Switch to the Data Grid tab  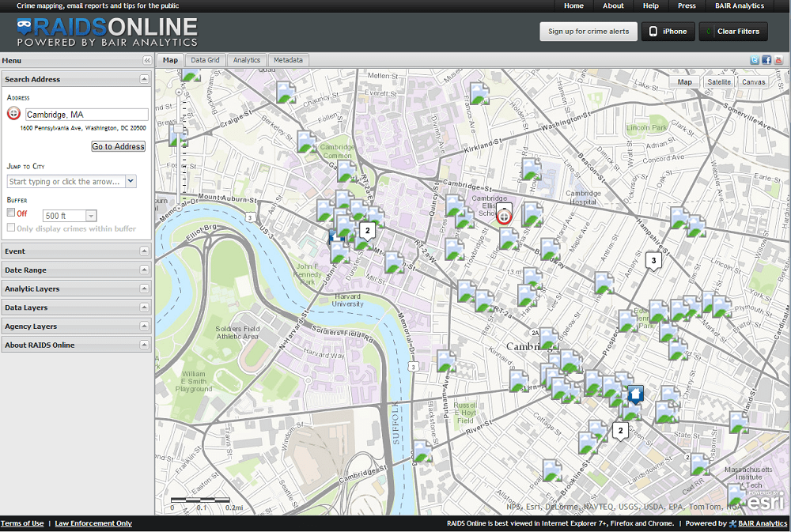coord(205,59)
